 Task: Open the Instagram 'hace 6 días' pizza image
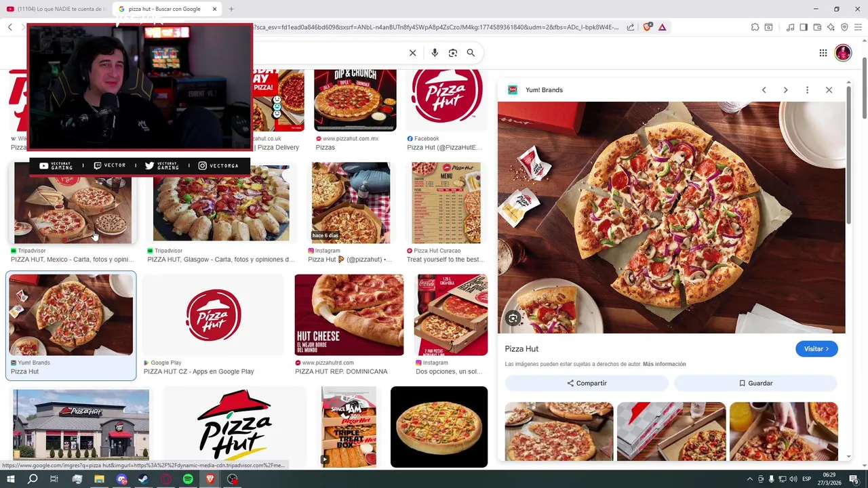351,203
